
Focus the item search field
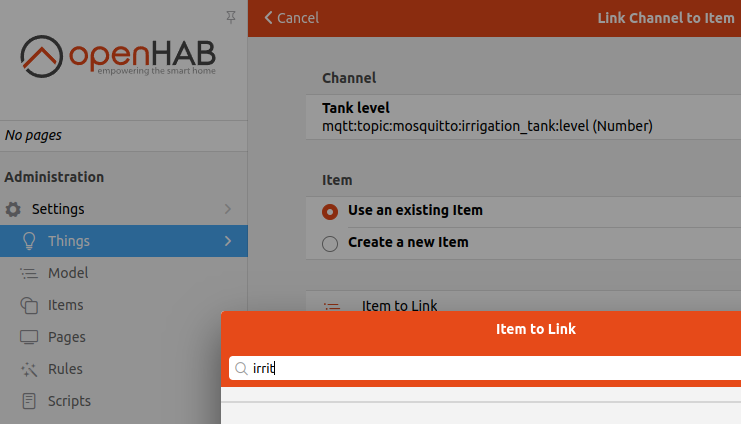pyautogui.click(x=490, y=369)
